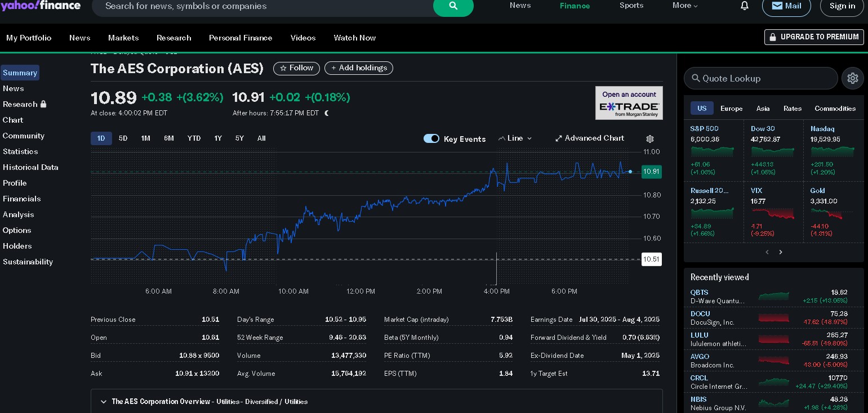
Task: Open the S&P 500 market card
Action: [713, 150]
